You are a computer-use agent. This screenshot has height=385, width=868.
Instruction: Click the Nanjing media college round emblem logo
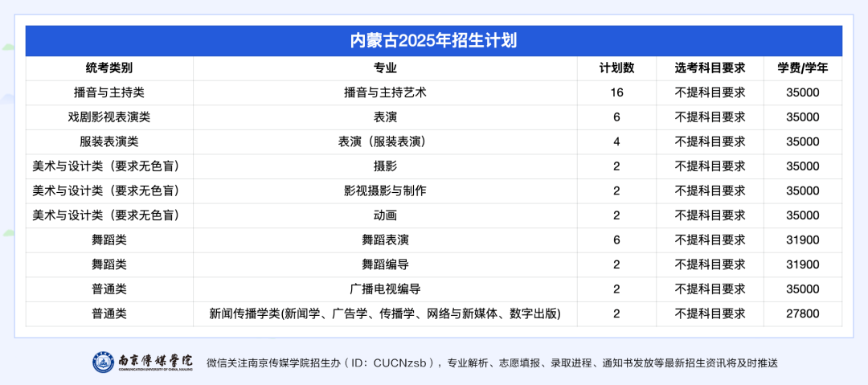[x=104, y=362]
